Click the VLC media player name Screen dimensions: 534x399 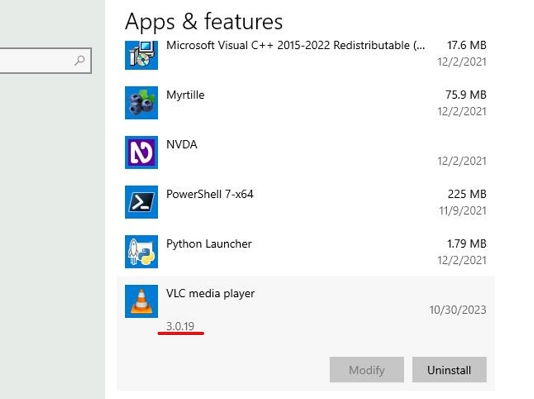pyautogui.click(x=210, y=293)
